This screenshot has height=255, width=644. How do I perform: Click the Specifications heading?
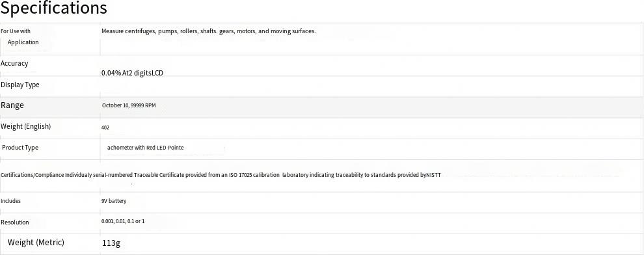[x=54, y=8]
